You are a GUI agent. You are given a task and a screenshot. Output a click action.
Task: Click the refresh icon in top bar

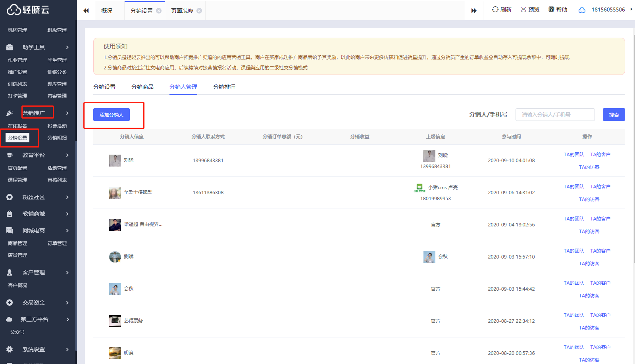tap(495, 10)
